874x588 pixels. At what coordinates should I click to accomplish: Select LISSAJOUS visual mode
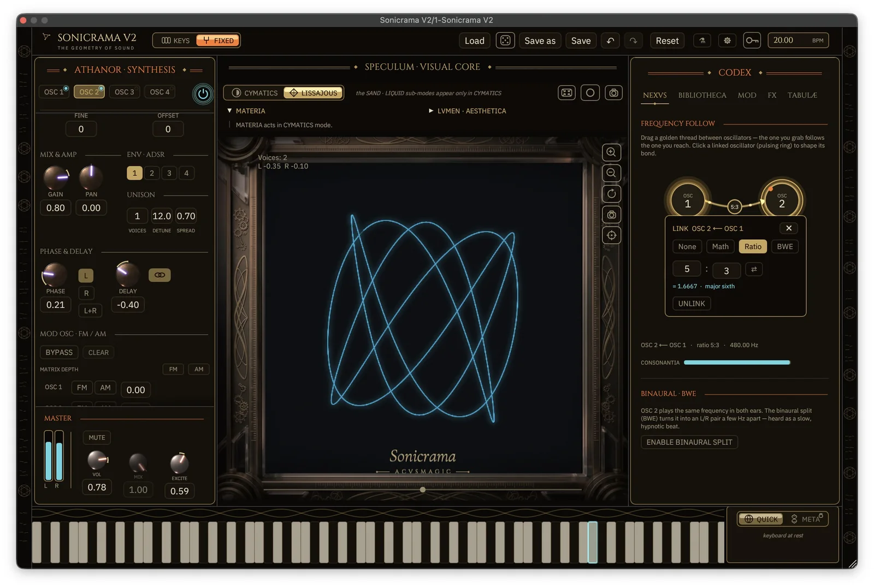click(314, 93)
